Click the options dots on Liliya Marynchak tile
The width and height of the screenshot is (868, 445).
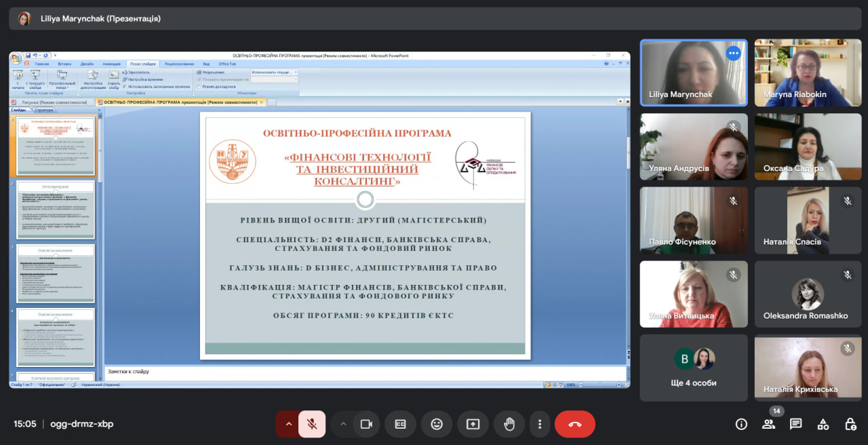732,53
